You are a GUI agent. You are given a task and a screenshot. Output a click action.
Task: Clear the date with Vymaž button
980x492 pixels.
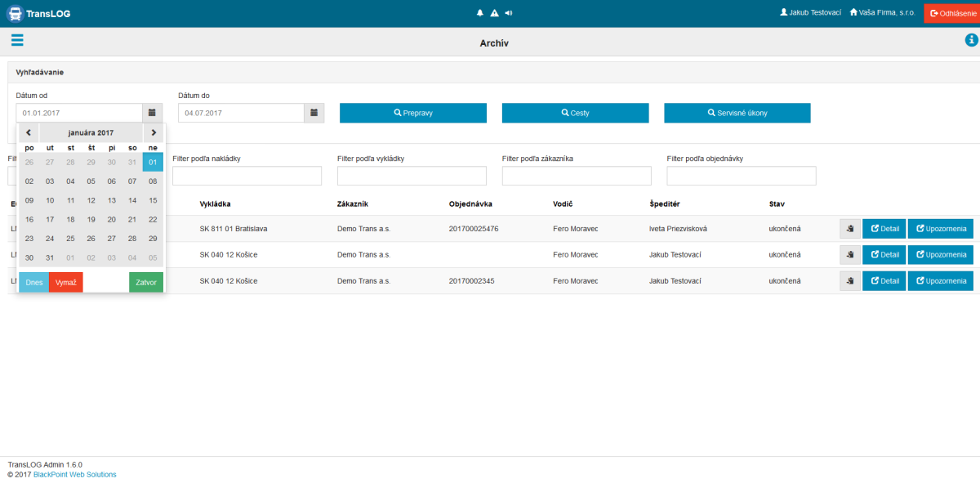pos(66,282)
